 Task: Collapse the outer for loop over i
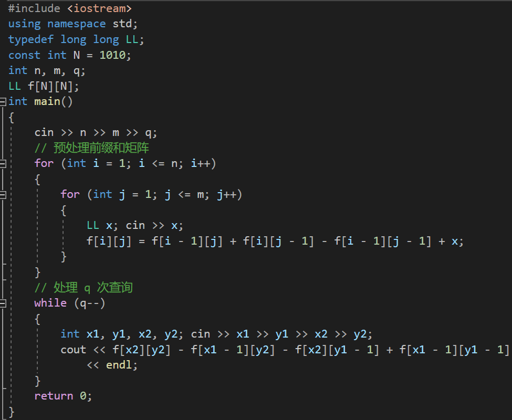click(x=3, y=164)
